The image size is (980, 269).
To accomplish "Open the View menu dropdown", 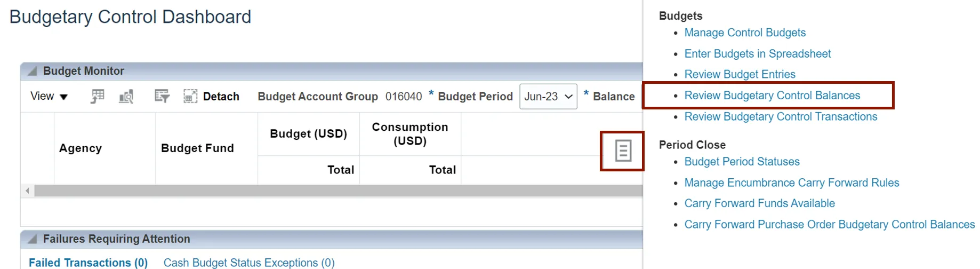I will [x=49, y=97].
